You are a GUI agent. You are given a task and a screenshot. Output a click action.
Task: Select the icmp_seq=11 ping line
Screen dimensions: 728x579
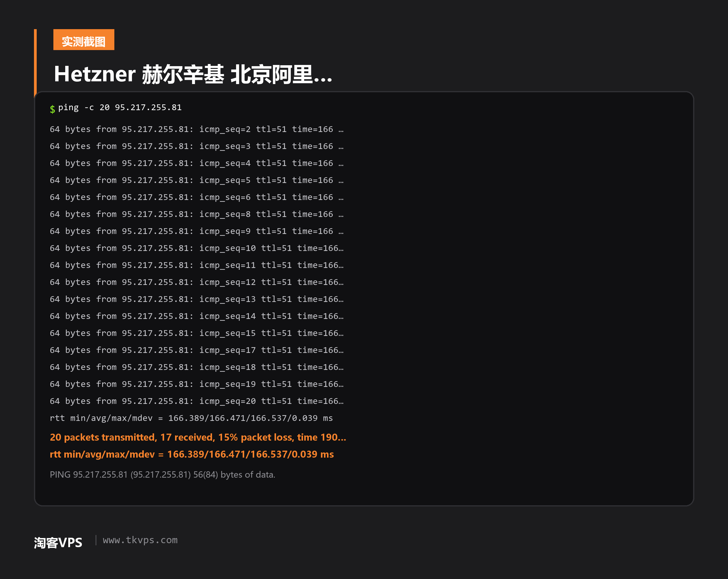tap(197, 265)
